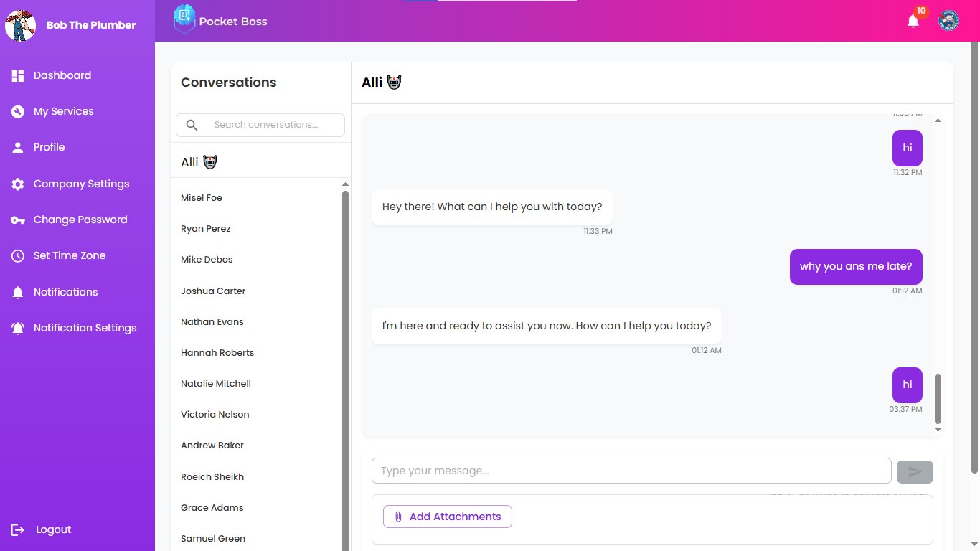Open the user avatar in top right
The width and height of the screenshot is (980, 551).
[x=948, y=21]
